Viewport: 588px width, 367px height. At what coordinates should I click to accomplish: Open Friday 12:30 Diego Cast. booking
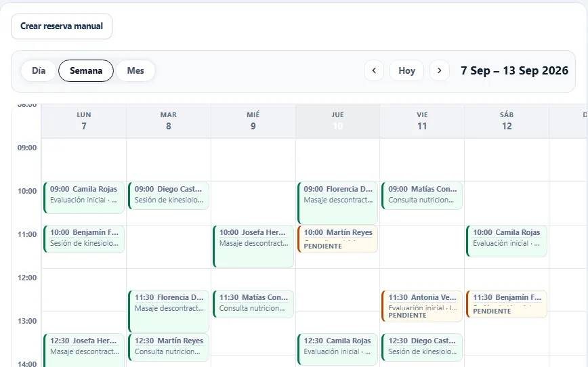(x=422, y=347)
